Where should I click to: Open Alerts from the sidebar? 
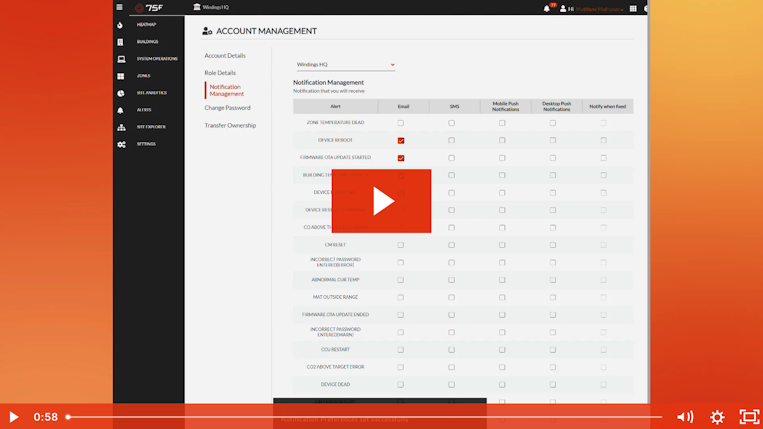pos(144,110)
